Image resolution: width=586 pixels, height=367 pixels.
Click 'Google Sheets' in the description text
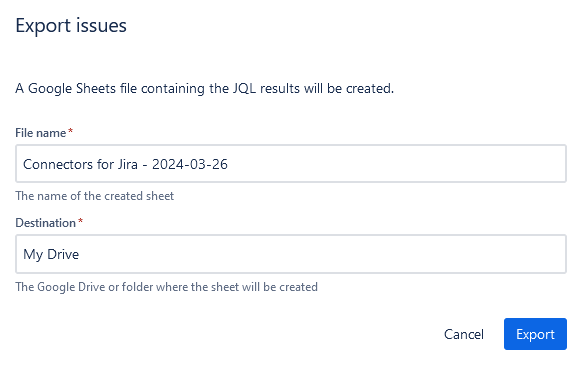pyautogui.click(x=72, y=89)
